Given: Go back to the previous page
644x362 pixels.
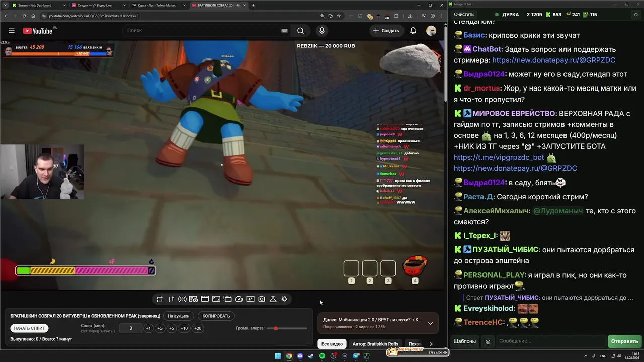Looking at the screenshot, I should click(x=6, y=16).
